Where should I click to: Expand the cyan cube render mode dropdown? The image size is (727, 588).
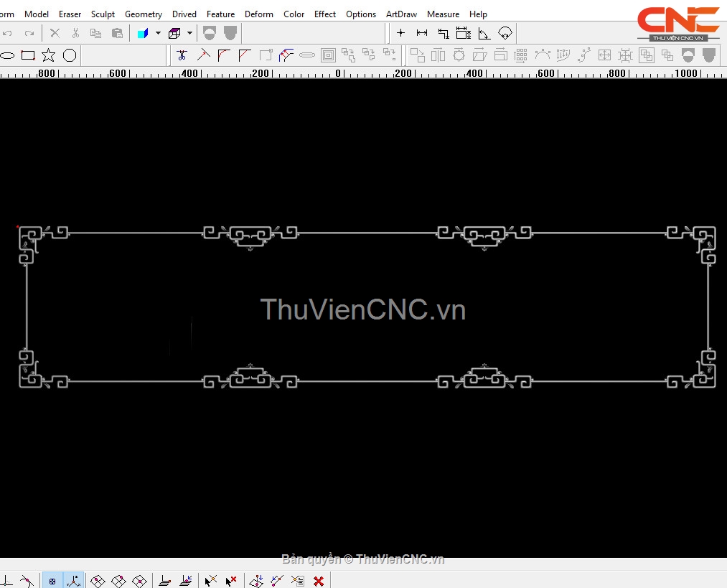click(x=158, y=33)
